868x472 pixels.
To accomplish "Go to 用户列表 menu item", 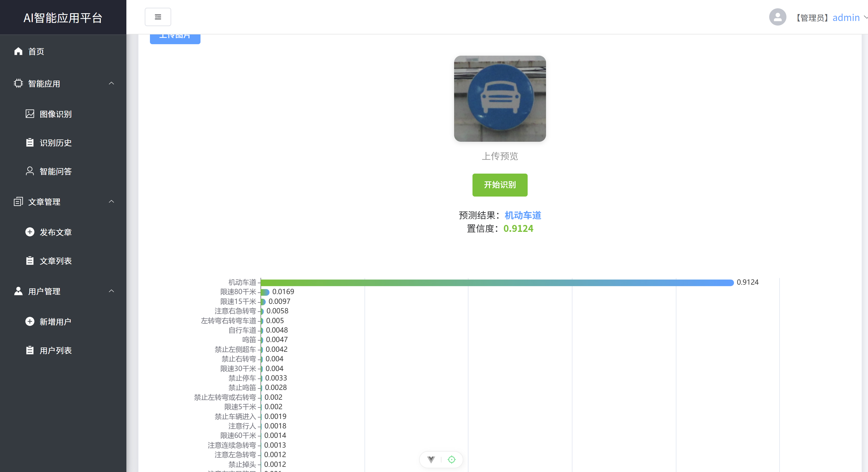I will (56, 350).
